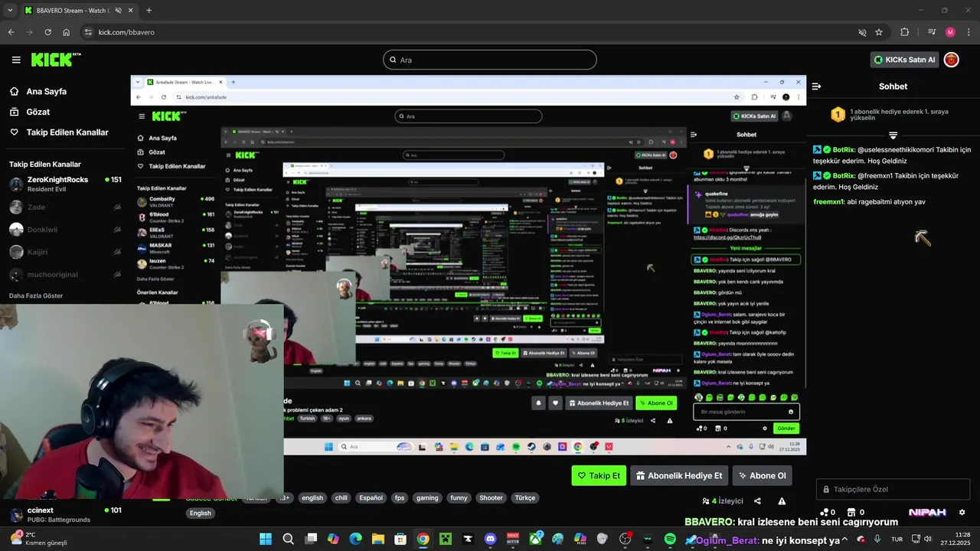Screen dimensions: 980x551
Task: View site information icon in address bar
Action: (88, 32)
